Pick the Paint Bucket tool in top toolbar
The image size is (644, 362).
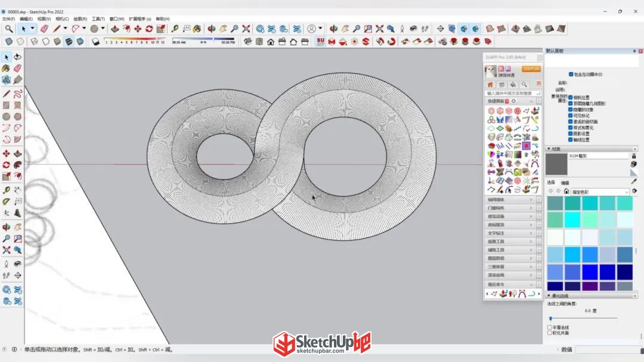point(197,29)
